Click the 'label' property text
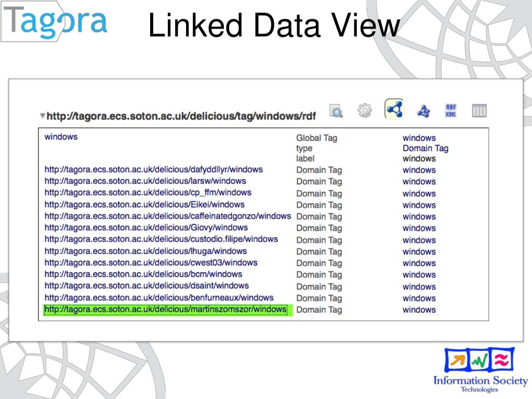The width and height of the screenshot is (532, 399). pos(305,158)
